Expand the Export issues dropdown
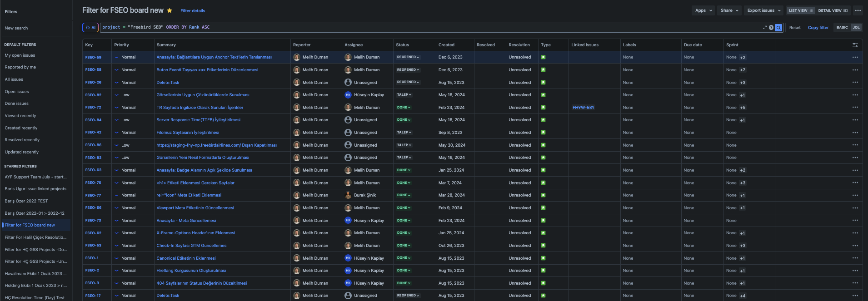This screenshot has width=868, height=301. tap(764, 10)
